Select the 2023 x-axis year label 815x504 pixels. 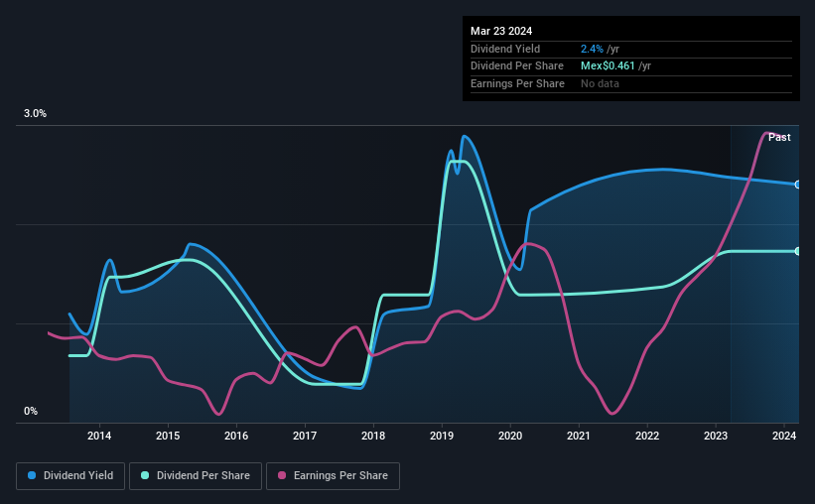[x=716, y=436]
